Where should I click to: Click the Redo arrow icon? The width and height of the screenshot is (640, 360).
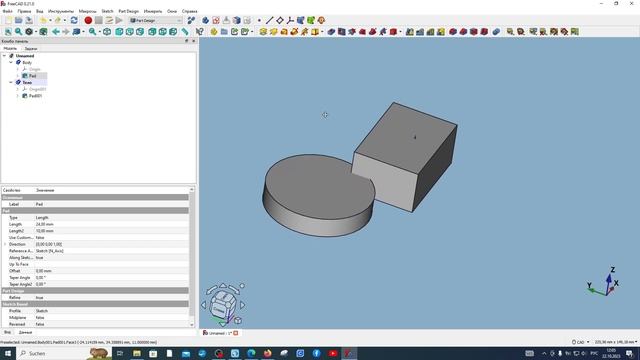(58, 20)
